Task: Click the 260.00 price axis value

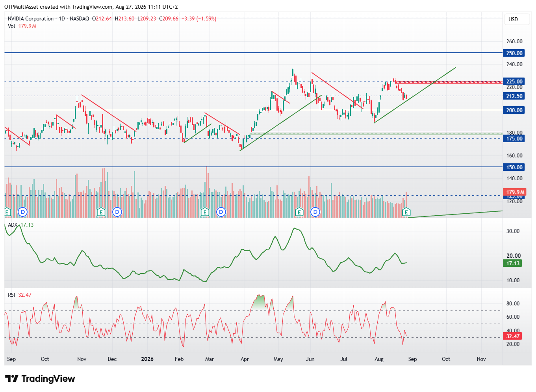Action: 514,41
